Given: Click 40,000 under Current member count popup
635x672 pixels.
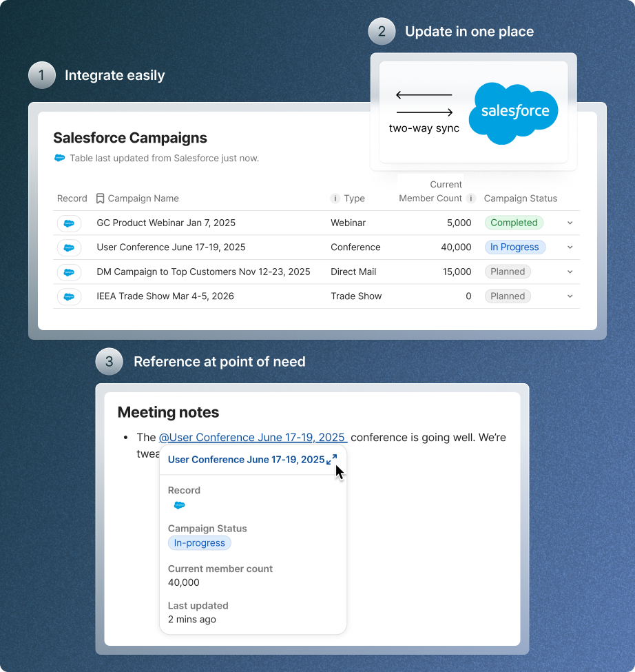Looking at the screenshot, I should (184, 582).
